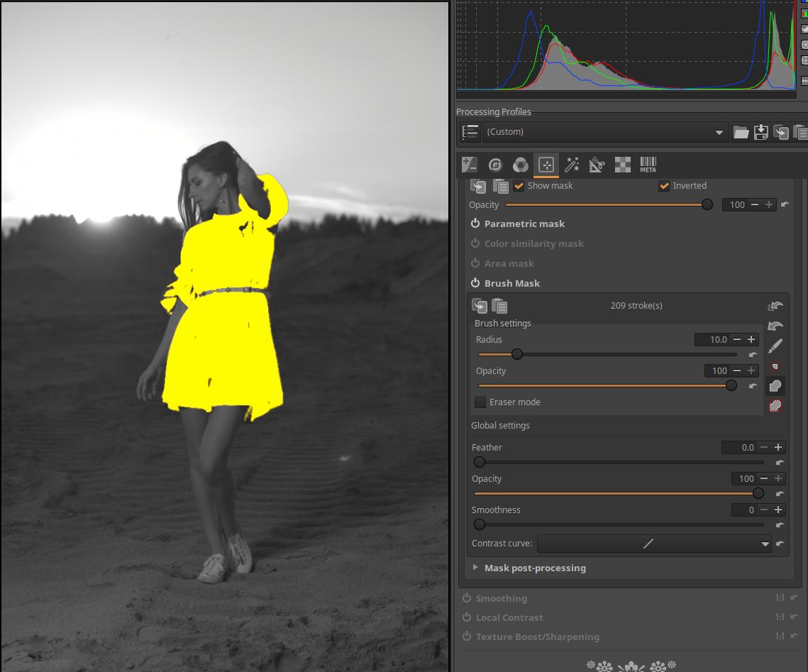
Task: Copy brush mask using icon beside stroke count
Action: pyautogui.click(x=480, y=306)
